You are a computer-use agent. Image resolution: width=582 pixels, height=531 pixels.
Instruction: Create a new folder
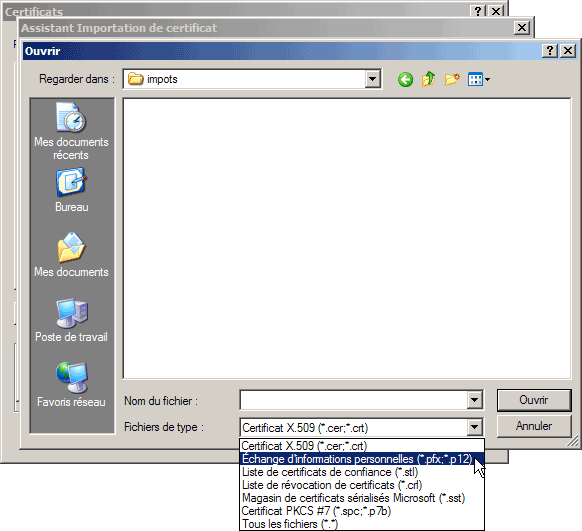(x=452, y=79)
